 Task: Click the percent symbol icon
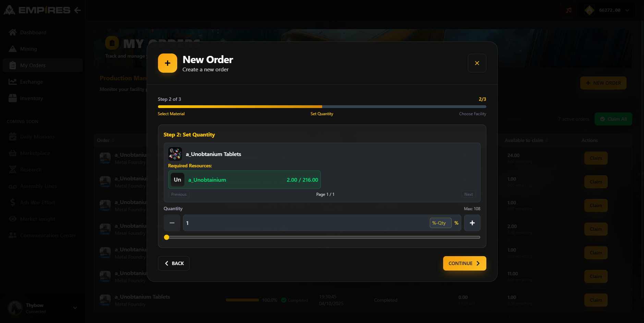[x=456, y=223]
